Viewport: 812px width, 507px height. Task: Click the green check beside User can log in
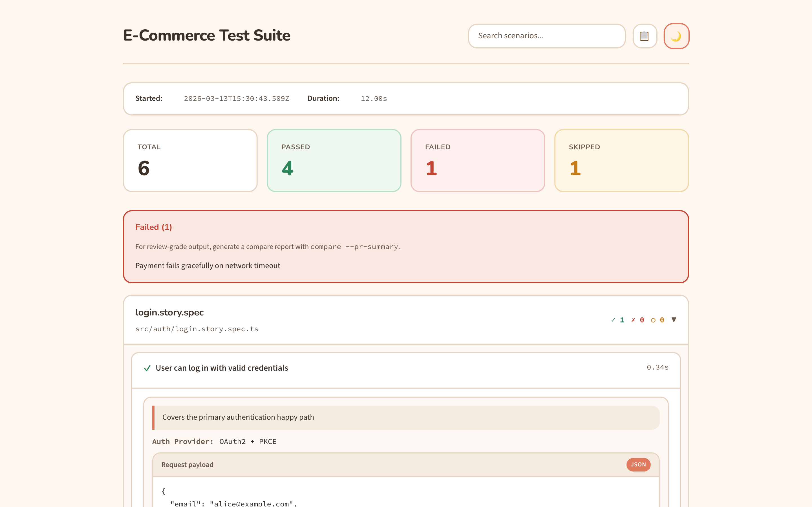(x=147, y=368)
